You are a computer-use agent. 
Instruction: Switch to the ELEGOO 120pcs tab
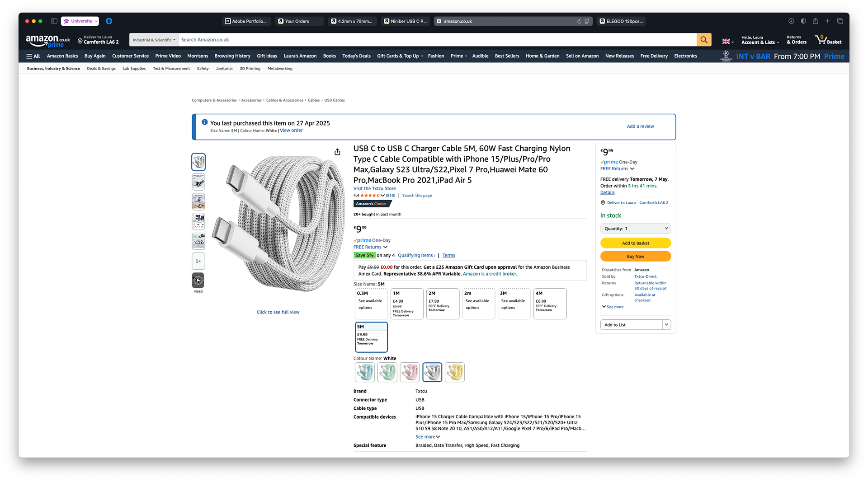(x=621, y=21)
